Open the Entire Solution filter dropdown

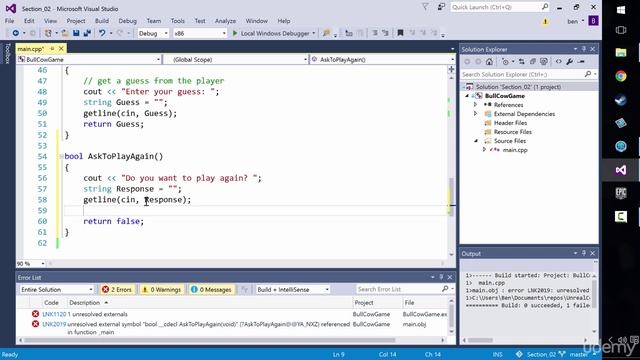(x=56, y=289)
